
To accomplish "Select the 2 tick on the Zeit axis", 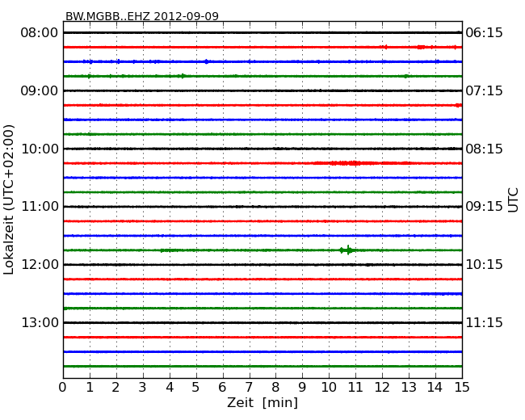I will click(x=115, y=387).
